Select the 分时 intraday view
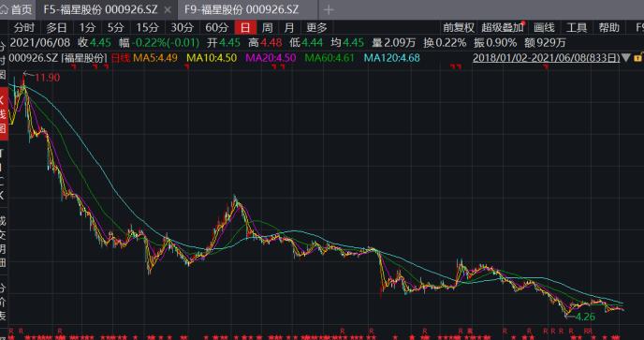 (x=23, y=27)
